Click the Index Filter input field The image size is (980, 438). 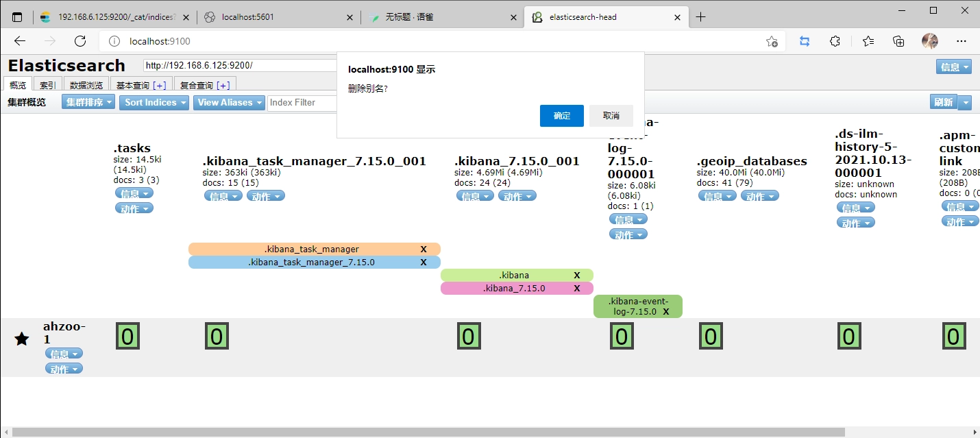[x=302, y=102]
